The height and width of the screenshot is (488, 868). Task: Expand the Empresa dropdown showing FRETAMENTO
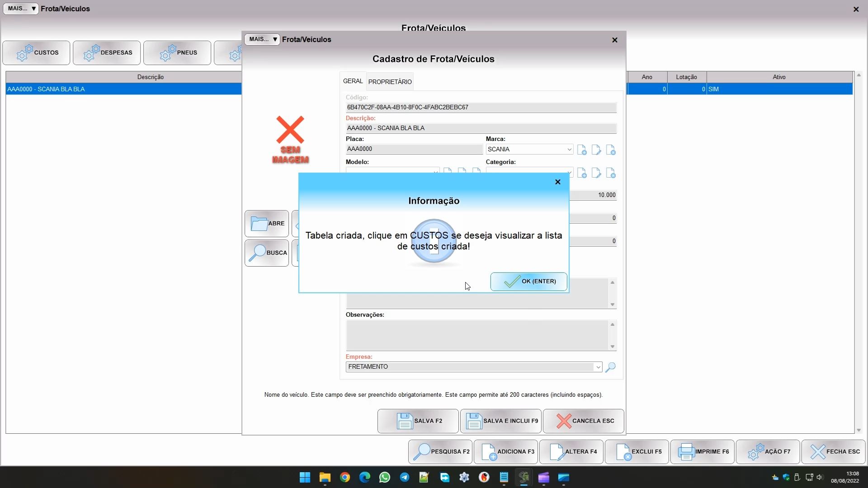coord(598,367)
